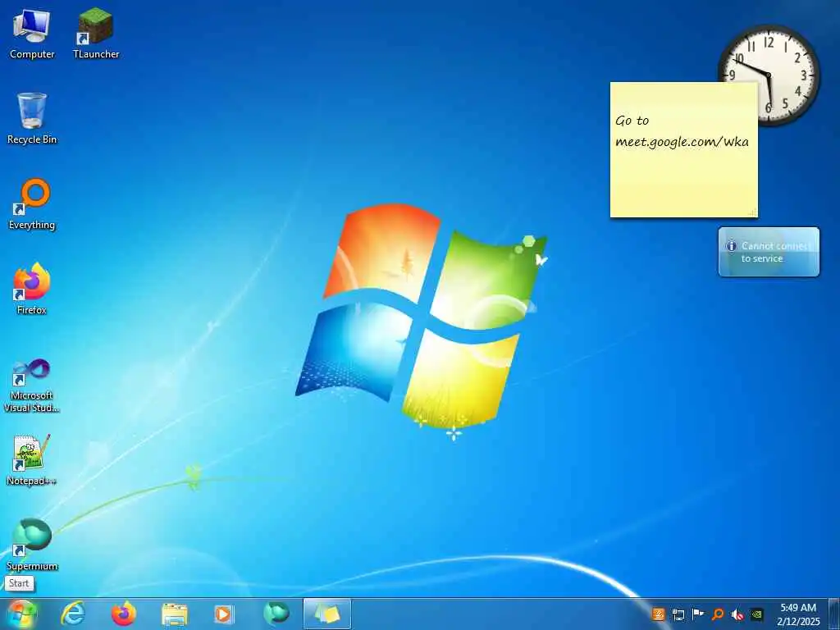Open Windows Explorer from the taskbar
The width and height of the screenshot is (840, 630).
point(175,614)
